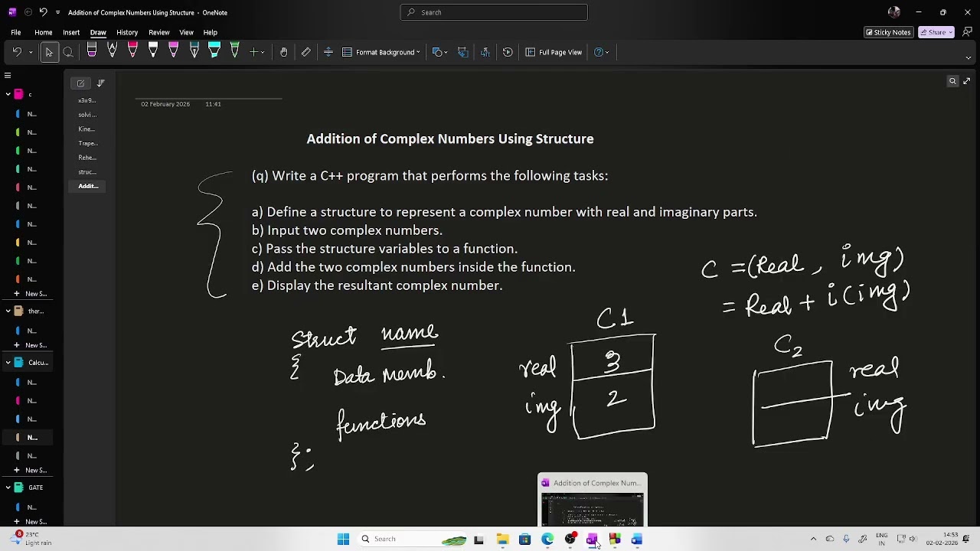Image resolution: width=980 pixels, height=551 pixels.
Task: Open the navigation hamburger menu
Action: pos(8,75)
